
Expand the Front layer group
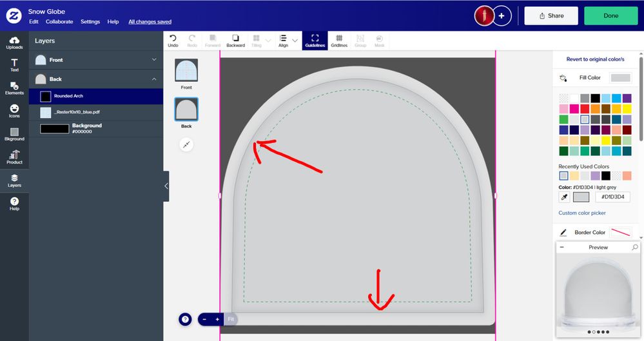tap(153, 60)
